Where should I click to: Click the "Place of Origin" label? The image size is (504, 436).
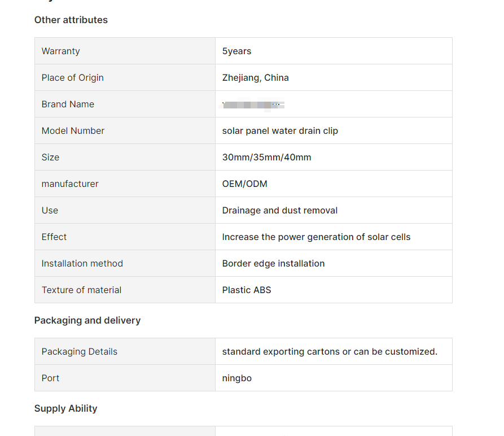click(x=72, y=77)
